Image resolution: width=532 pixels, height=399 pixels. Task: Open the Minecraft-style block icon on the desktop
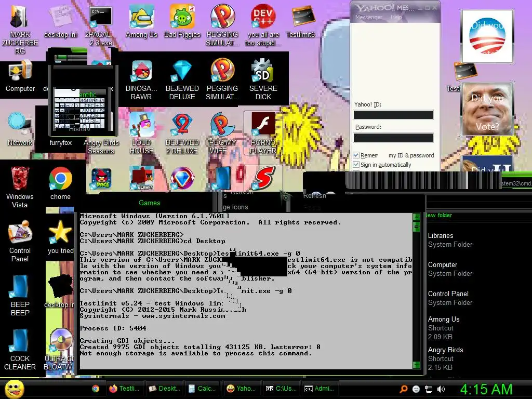click(x=141, y=179)
